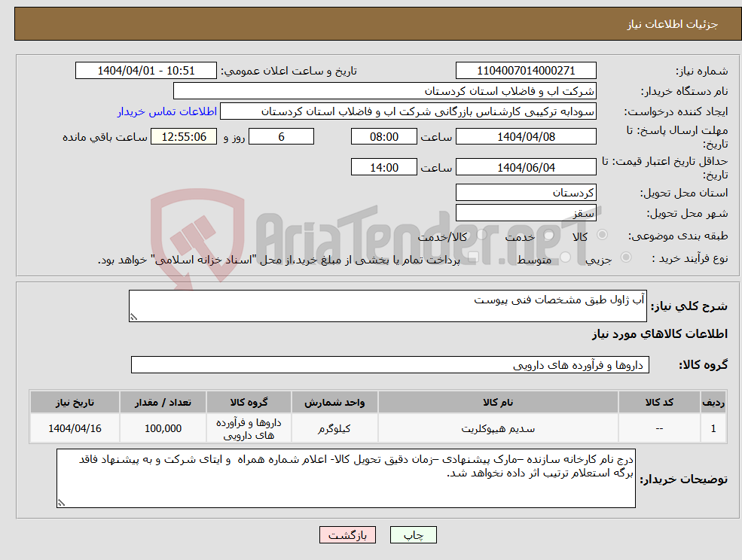Click the response deadline date 1404/04/08
This screenshot has height=560, width=742.
[526, 137]
